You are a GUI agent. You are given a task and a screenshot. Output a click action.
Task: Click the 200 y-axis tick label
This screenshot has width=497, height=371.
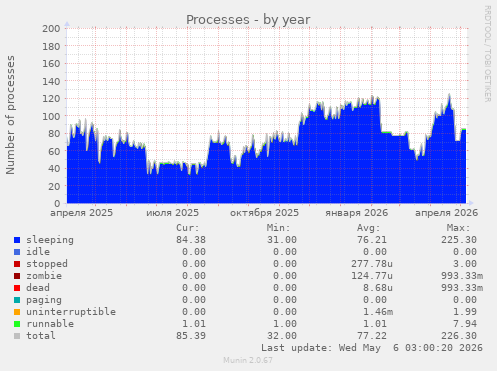pyautogui.click(x=51, y=29)
